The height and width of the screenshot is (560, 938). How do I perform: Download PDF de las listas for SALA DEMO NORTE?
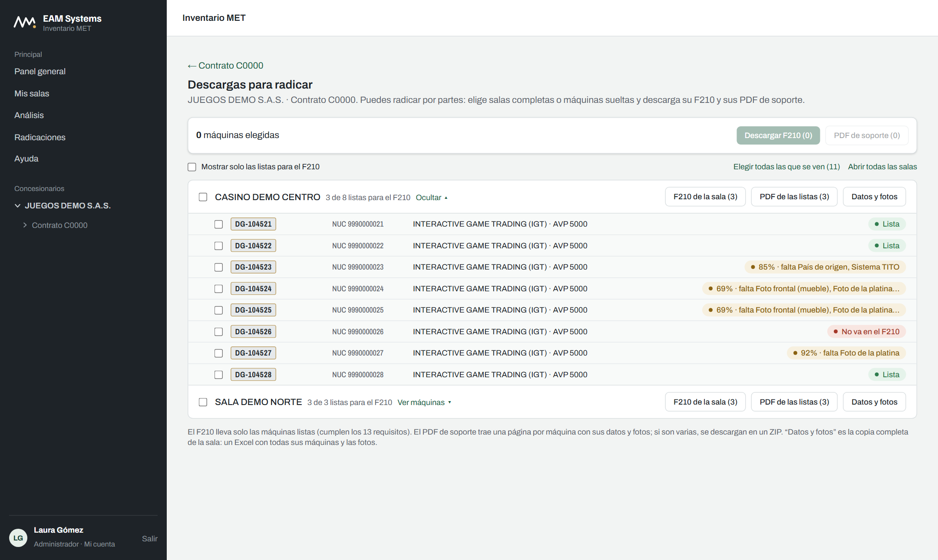[794, 402]
